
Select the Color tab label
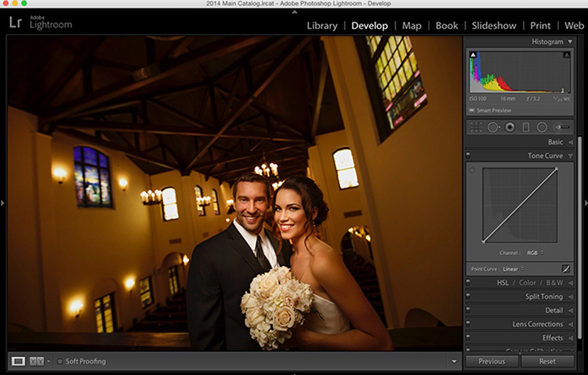(x=528, y=282)
